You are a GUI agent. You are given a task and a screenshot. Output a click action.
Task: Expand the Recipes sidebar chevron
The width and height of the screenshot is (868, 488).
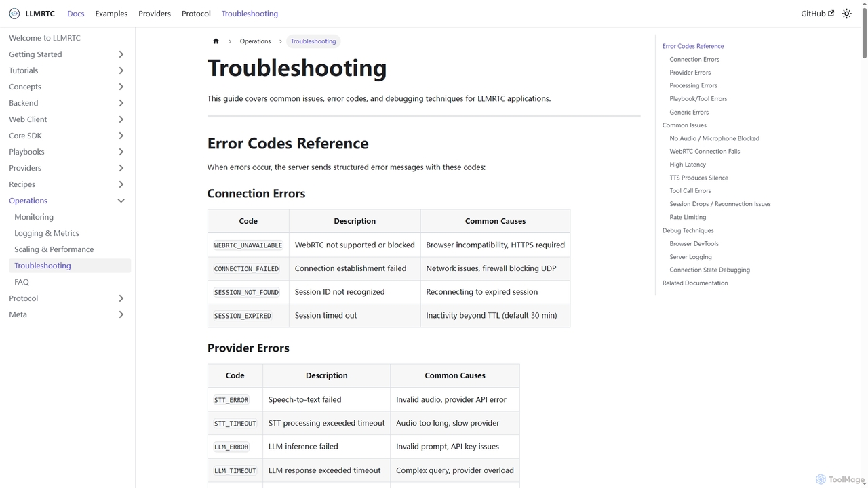coord(121,184)
